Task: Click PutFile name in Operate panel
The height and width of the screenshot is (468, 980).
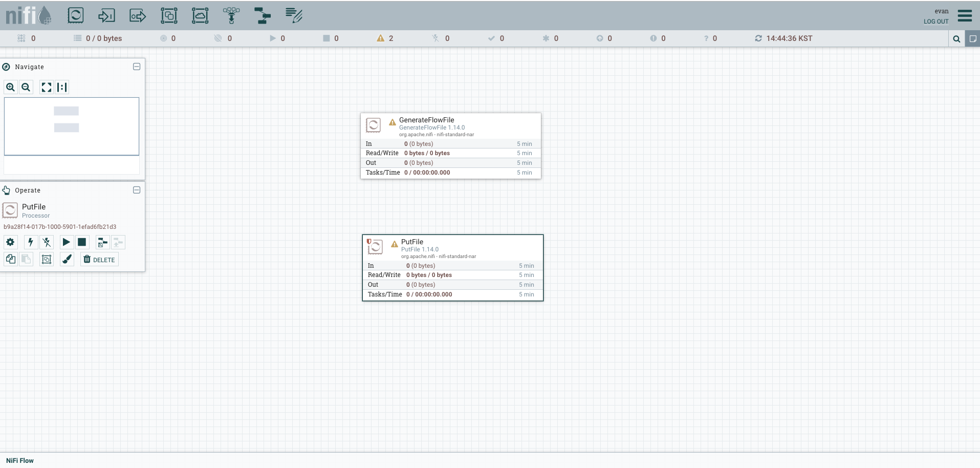Action: [x=34, y=207]
